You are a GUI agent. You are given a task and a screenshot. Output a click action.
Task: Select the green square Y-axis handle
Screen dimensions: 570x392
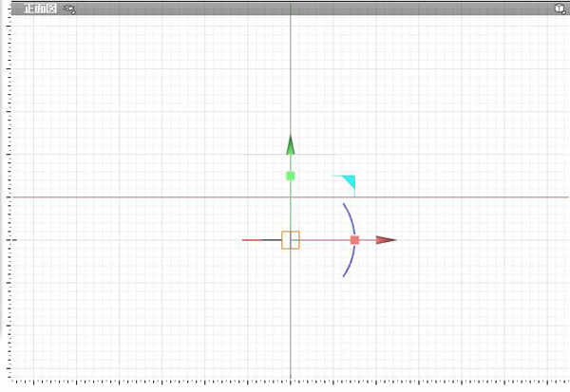pyautogui.click(x=290, y=177)
